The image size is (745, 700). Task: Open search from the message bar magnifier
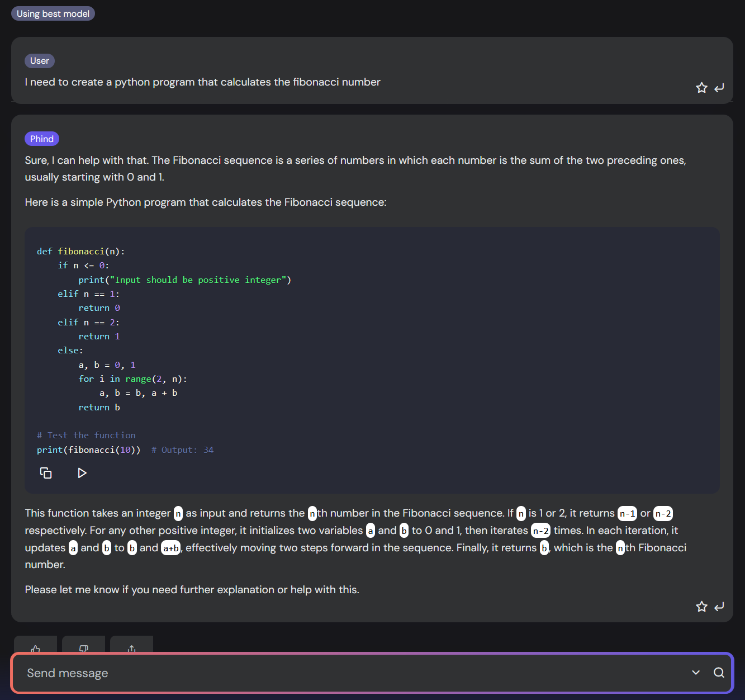[719, 673]
